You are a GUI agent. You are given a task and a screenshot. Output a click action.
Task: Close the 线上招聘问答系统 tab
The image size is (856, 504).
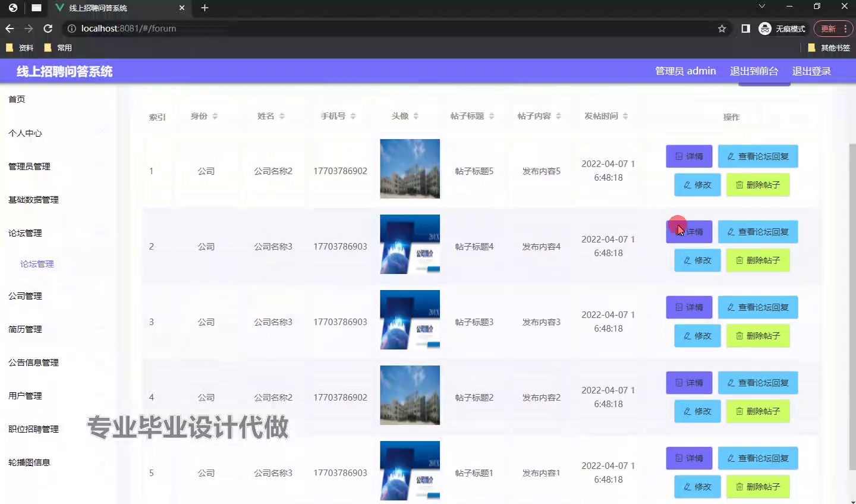[182, 8]
